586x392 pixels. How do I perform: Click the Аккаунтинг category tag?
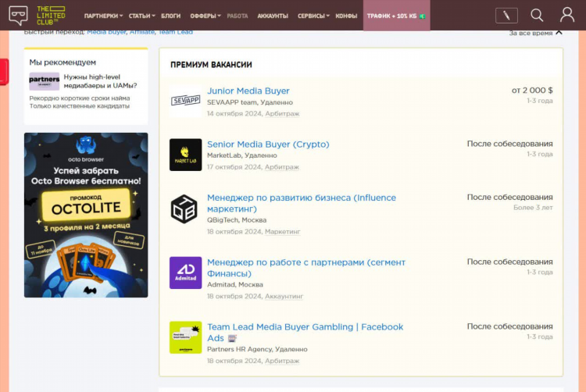284,296
